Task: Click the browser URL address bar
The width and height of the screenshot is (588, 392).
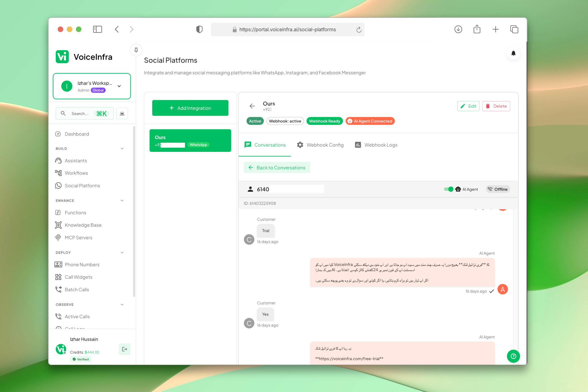Action: tap(288, 29)
